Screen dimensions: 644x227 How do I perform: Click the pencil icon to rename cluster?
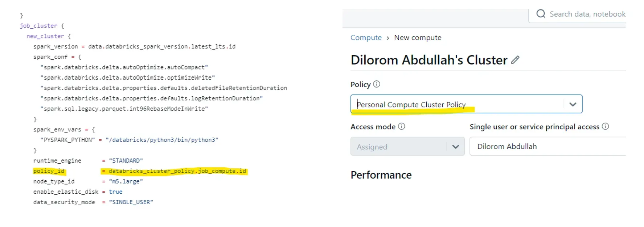[x=515, y=60]
